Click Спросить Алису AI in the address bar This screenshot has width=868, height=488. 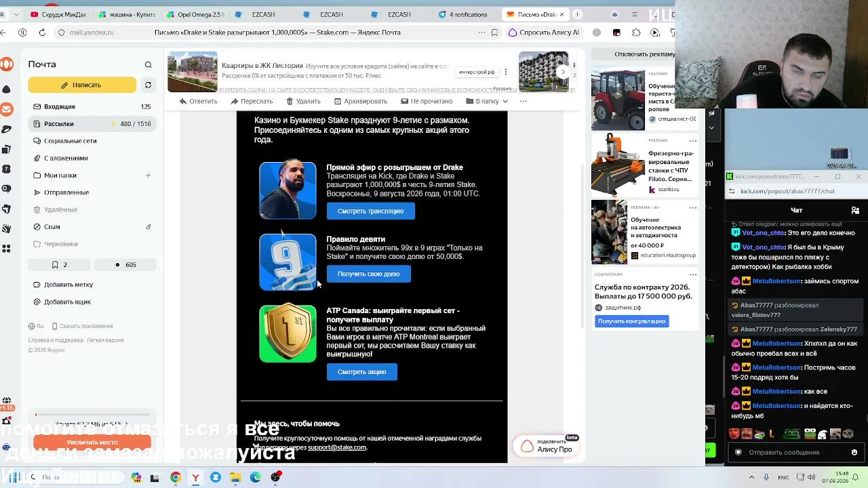point(544,33)
